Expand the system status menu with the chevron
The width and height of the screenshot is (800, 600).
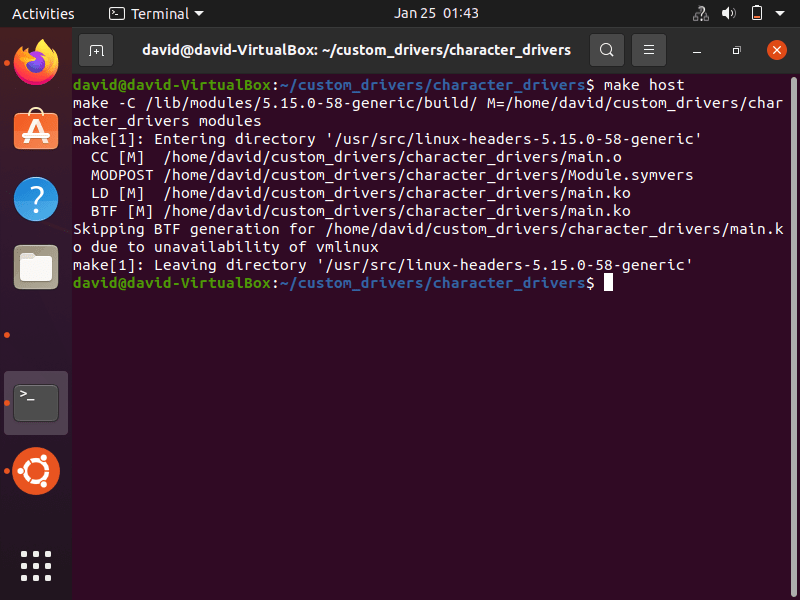[780, 13]
